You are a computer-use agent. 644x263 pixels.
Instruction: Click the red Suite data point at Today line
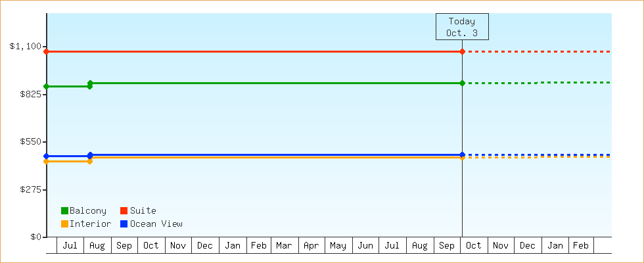tap(462, 51)
